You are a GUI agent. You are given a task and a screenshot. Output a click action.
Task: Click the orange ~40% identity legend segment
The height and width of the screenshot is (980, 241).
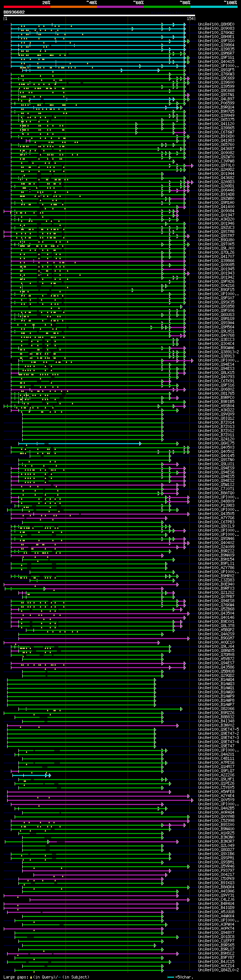coord(74,6)
